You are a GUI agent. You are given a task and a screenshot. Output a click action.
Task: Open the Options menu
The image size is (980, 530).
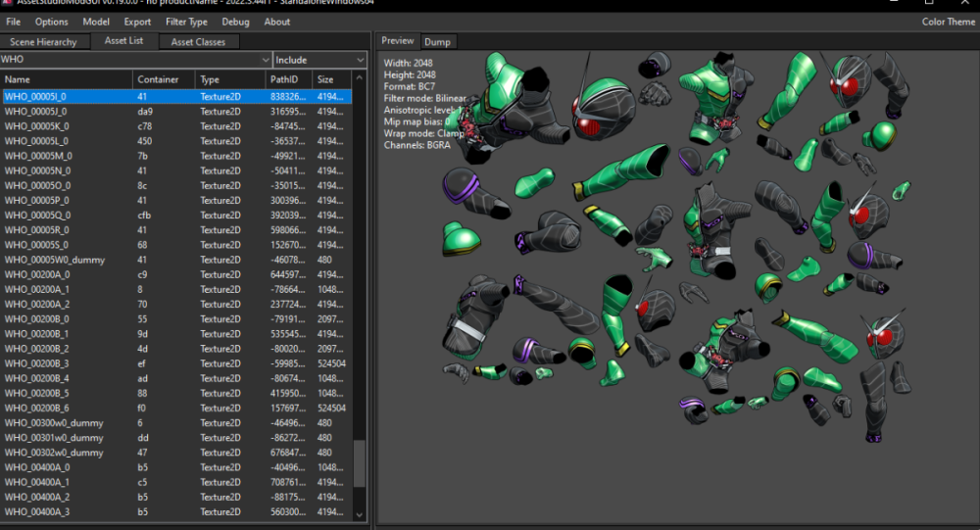(x=51, y=22)
